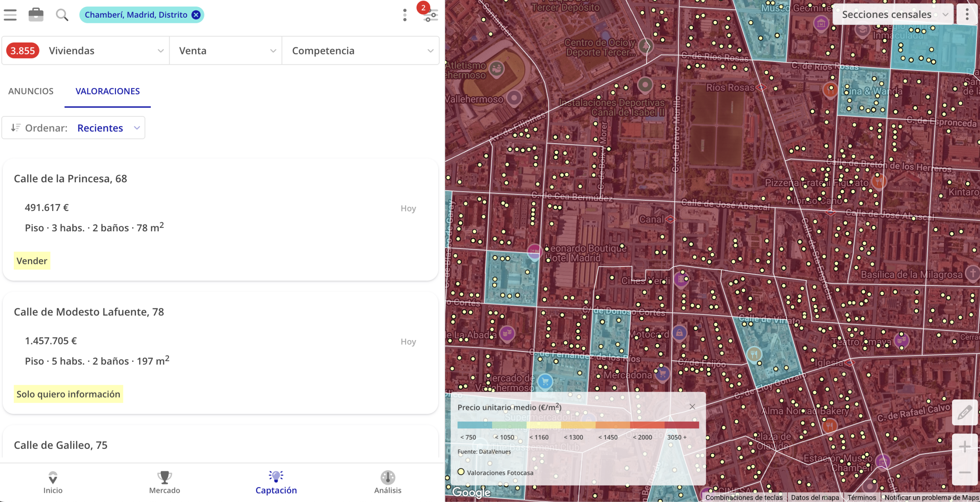Open the Términos link

pos(861,497)
